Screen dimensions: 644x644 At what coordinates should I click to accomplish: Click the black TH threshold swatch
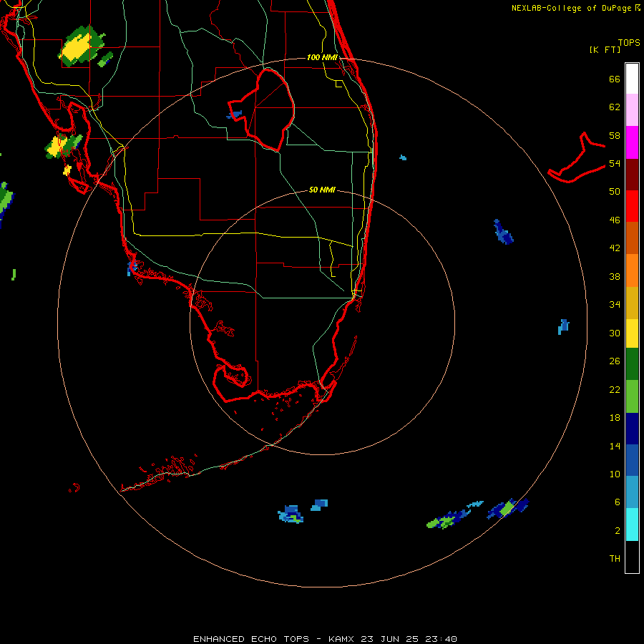pyautogui.click(x=632, y=557)
